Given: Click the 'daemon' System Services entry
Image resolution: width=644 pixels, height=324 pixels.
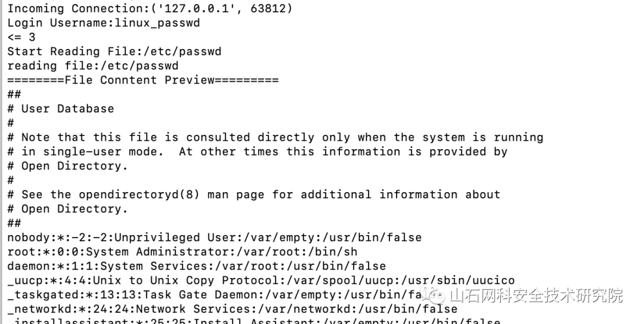Looking at the screenshot, I should click(x=197, y=266).
